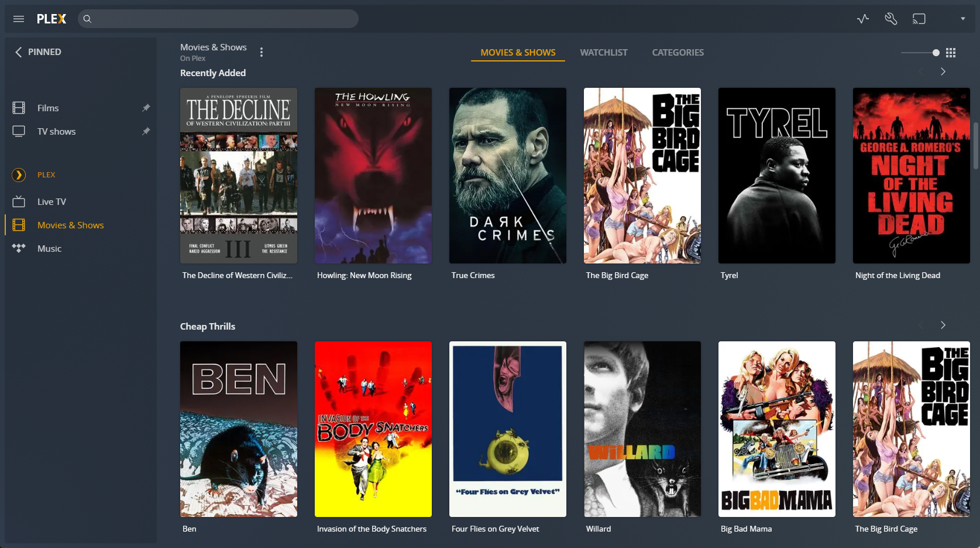
Task: Unpin the TV shows library
Action: coord(146,131)
